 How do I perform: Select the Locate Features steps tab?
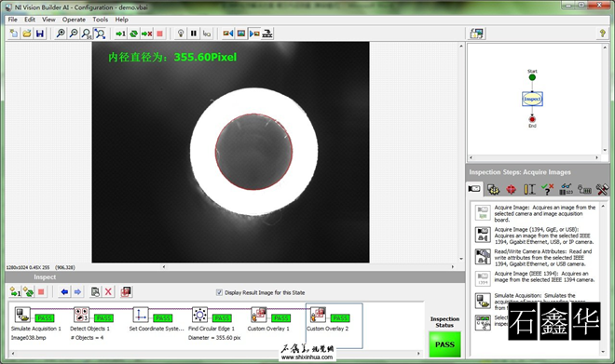click(511, 190)
